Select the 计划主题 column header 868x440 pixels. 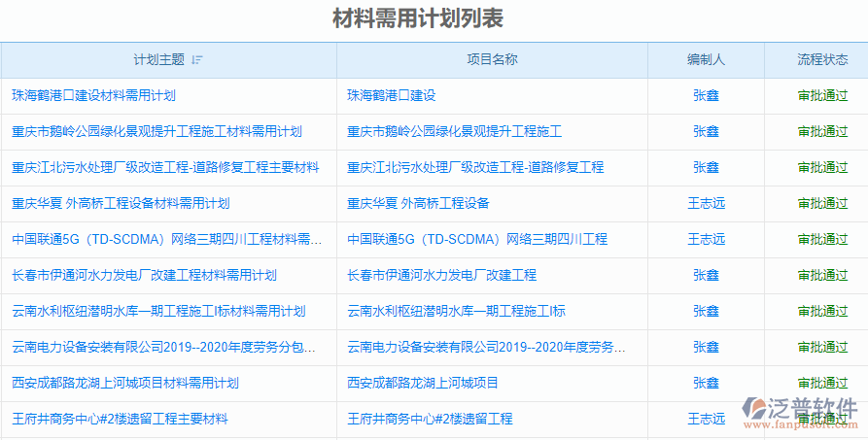(x=158, y=59)
